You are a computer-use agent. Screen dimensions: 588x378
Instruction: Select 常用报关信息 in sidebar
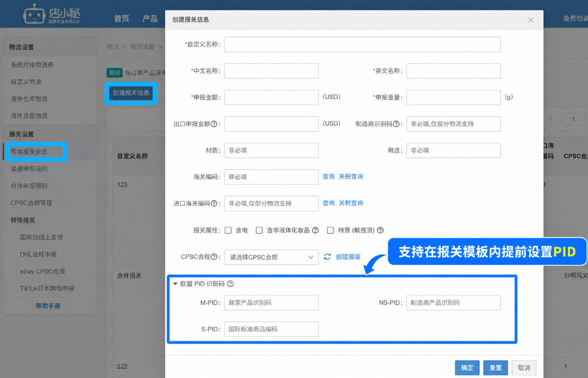click(x=29, y=152)
